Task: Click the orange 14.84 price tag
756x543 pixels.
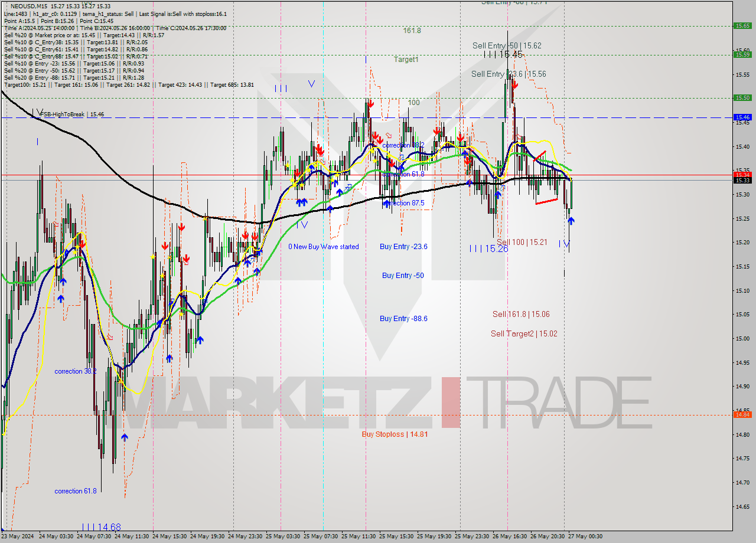Action: [742, 414]
